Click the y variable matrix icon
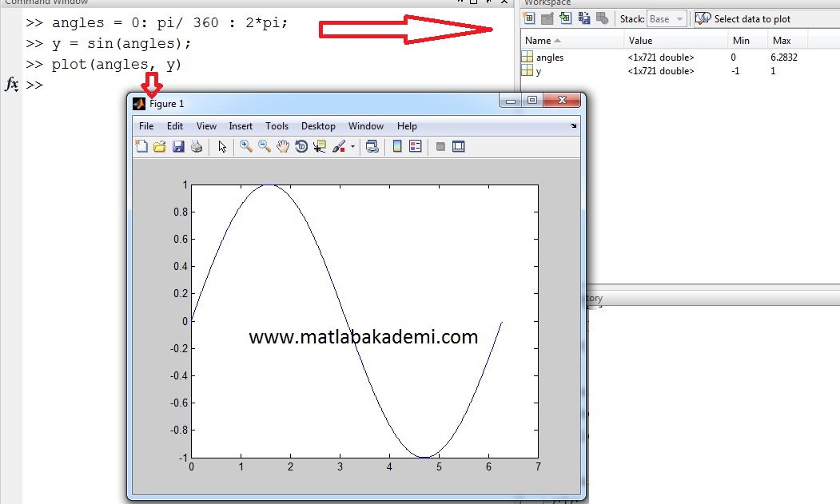 point(527,70)
